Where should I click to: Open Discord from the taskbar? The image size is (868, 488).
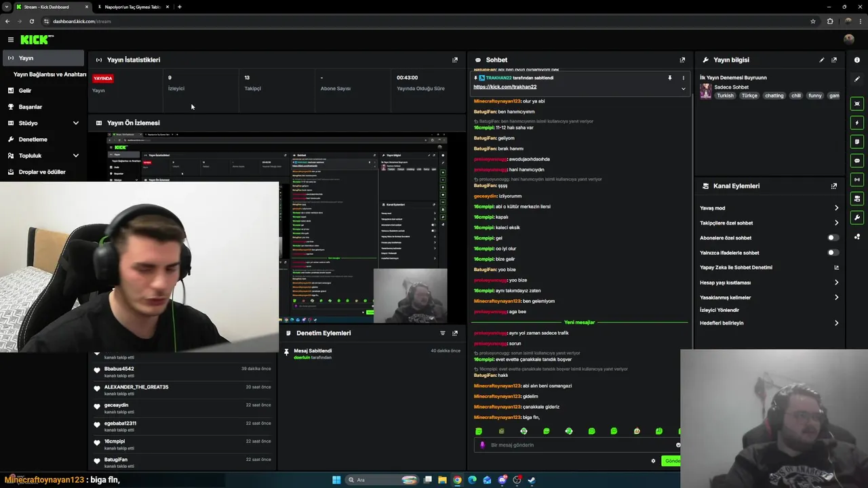click(502, 480)
